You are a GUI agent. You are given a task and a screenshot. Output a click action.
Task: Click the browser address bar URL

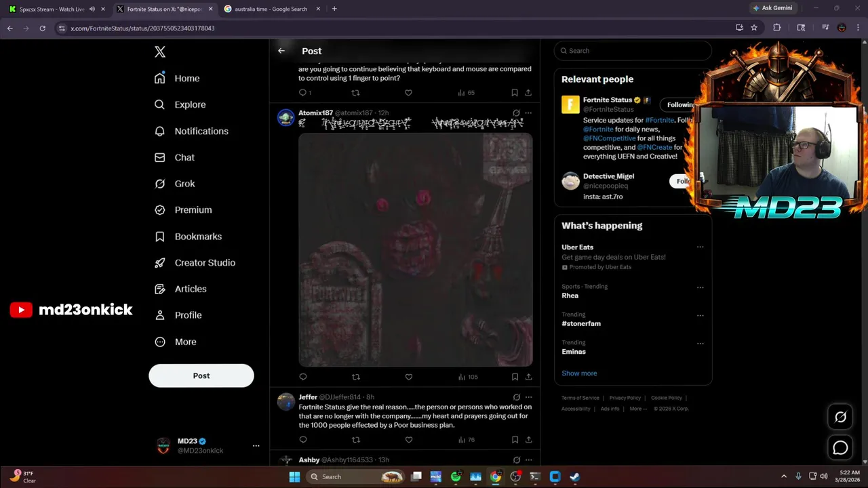142,28
